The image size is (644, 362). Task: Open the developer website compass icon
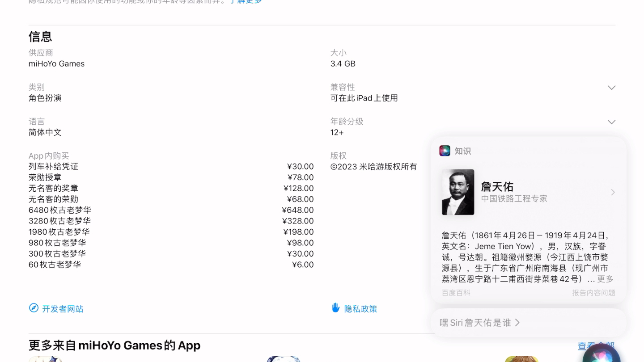pos(34,308)
